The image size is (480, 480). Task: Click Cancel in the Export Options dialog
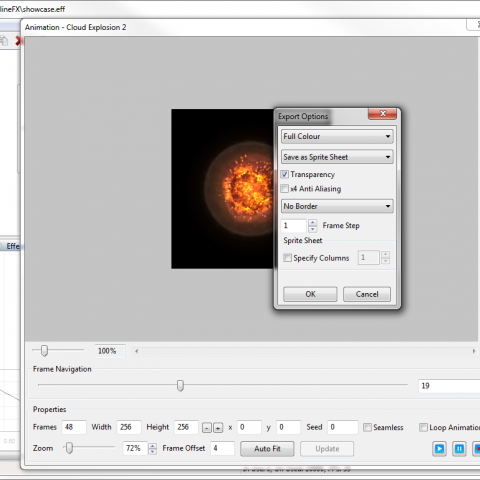[x=367, y=294]
